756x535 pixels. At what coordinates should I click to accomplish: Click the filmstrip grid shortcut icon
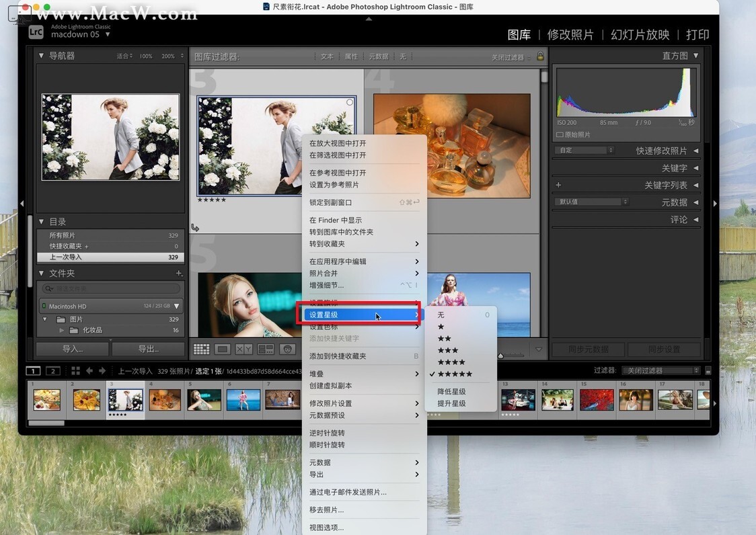click(x=76, y=370)
